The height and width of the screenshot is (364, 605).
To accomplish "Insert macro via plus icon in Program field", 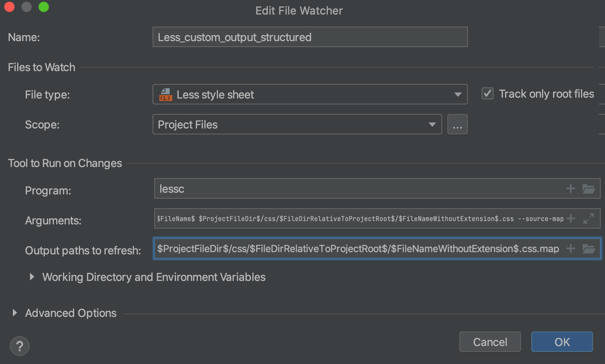I will click(x=570, y=188).
